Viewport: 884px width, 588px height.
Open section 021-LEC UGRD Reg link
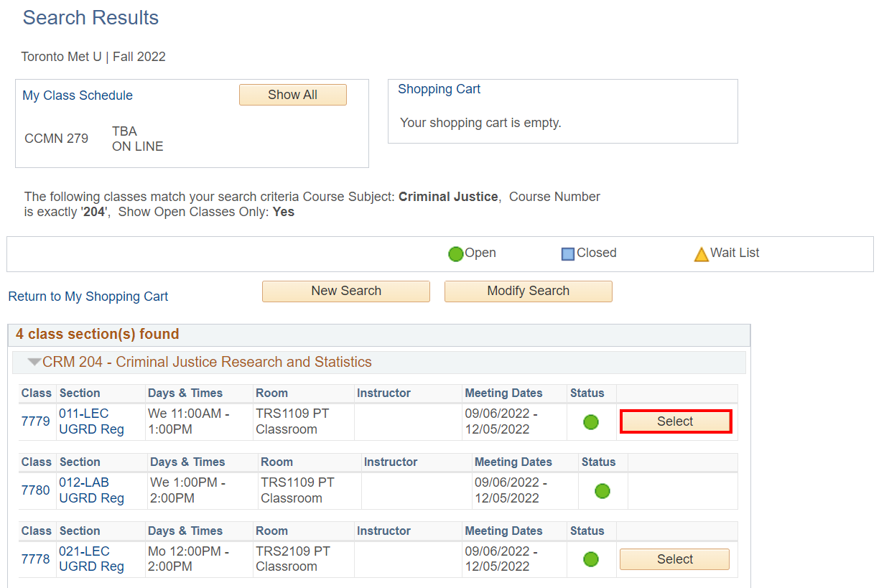pyautogui.click(x=92, y=559)
